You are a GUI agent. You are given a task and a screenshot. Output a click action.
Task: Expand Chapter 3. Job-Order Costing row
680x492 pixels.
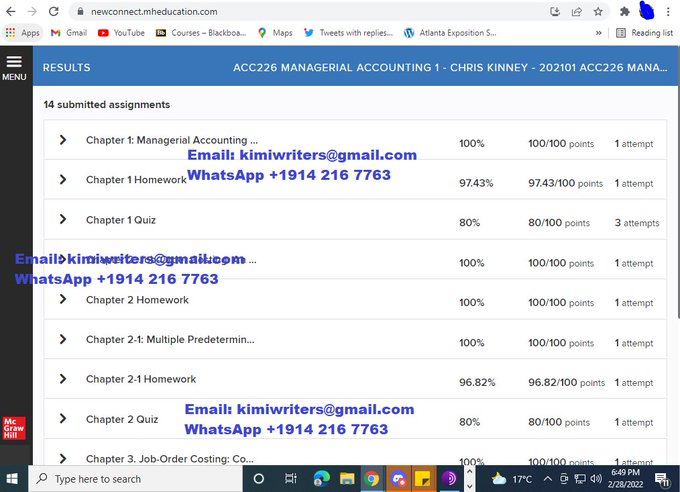(63, 459)
